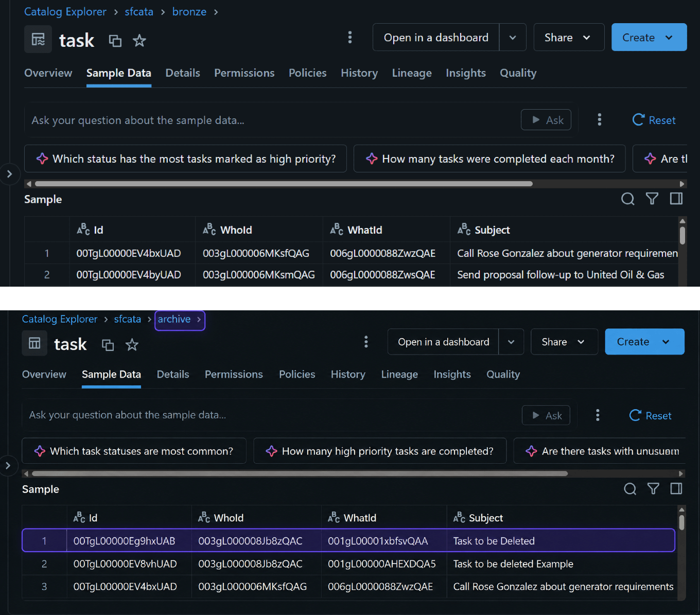700x615 pixels.
Task: Open options menu beside the archive panel Ask button
Action: tap(598, 415)
